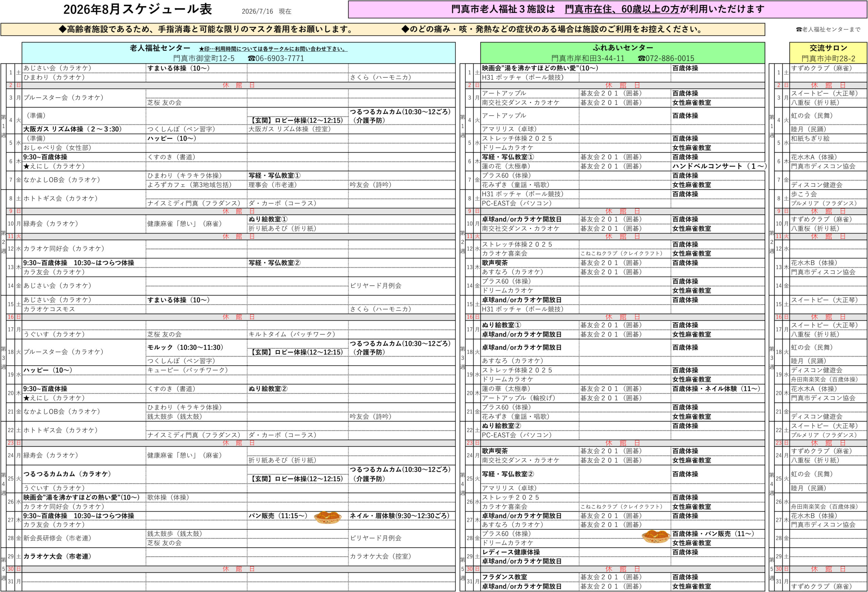Click 映画会 entry in ふれあいセンター on the 1st
This screenshot has height=592, width=868.
pyautogui.click(x=540, y=68)
